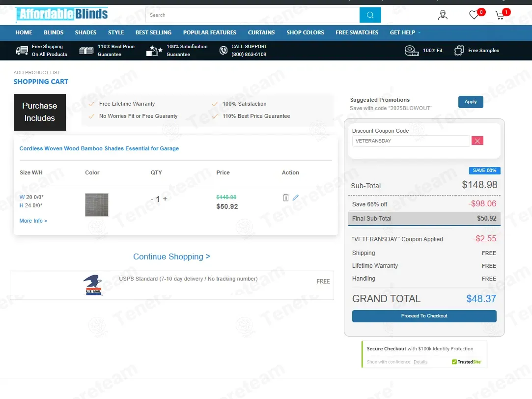Expand More Info for the cart item
The height and width of the screenshot is (399, 532).
[x=33, y=221]
